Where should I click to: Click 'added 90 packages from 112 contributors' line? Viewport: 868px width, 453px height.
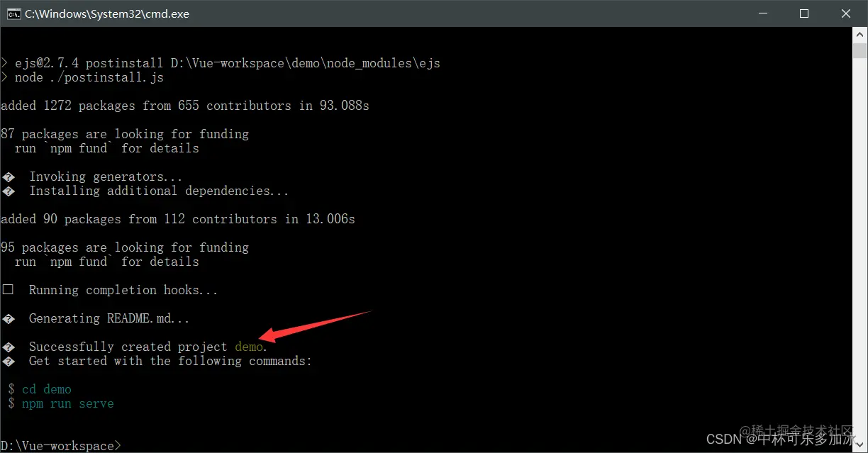tap(178, 219)
